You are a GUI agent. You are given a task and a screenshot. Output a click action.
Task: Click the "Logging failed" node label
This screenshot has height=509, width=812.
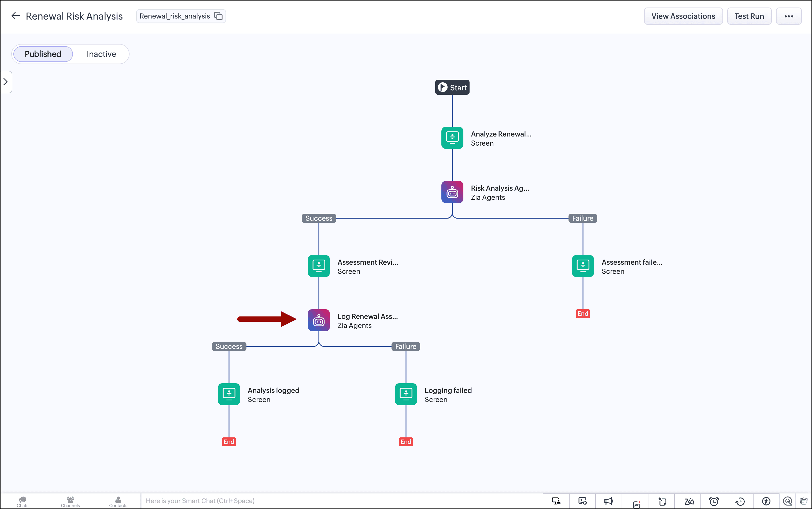coord(448,390)
